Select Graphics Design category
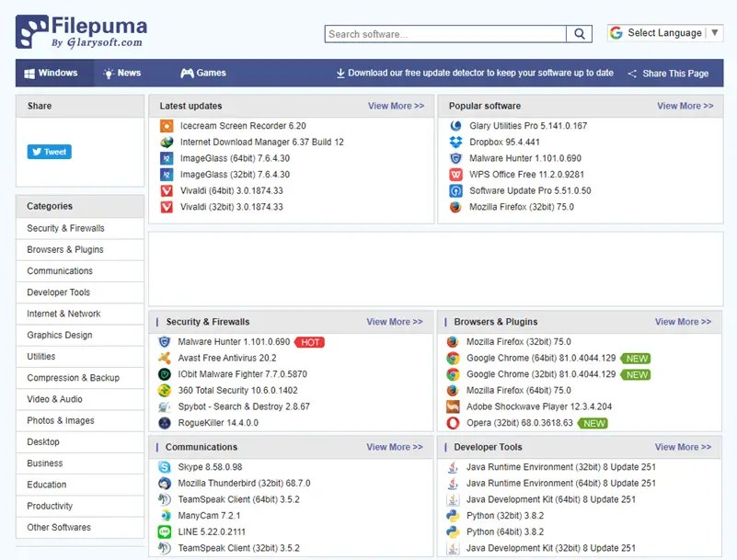The width and height of the screenshot is (737, 560). (x=80, y=335)
